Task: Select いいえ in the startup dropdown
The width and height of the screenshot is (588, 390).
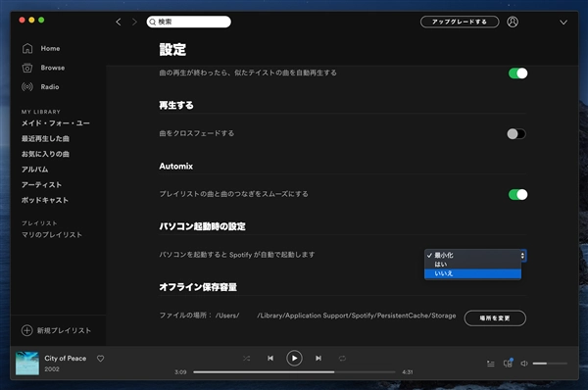Action: point(472,273)
